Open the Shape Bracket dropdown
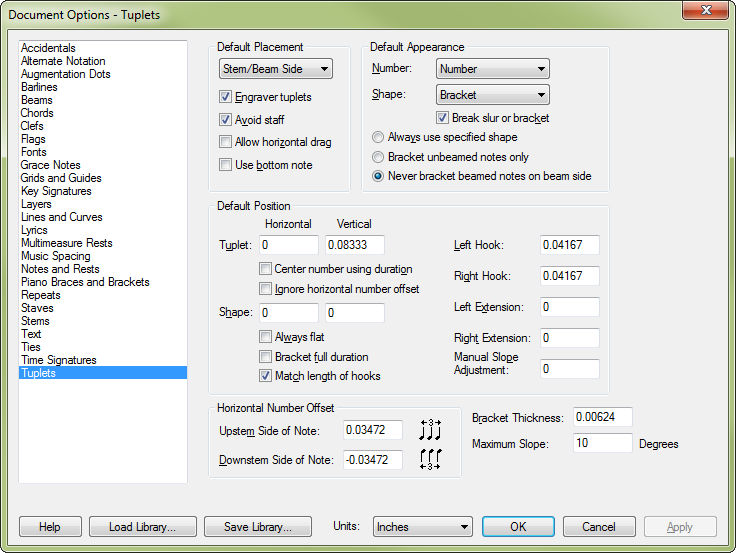 tap(492, 95)
